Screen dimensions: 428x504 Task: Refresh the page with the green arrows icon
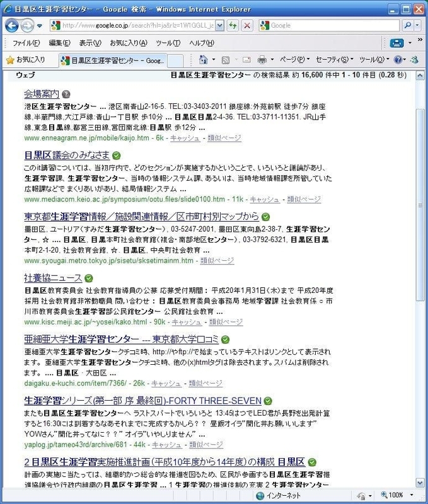coord(233,25)
